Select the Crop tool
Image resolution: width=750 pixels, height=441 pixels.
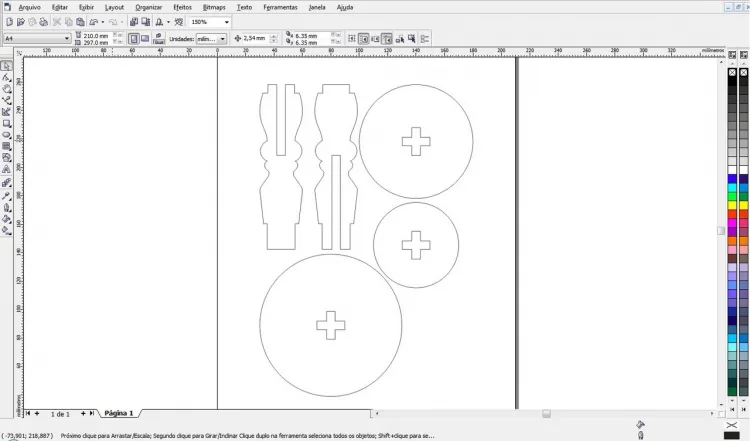(x=6, y=89)
